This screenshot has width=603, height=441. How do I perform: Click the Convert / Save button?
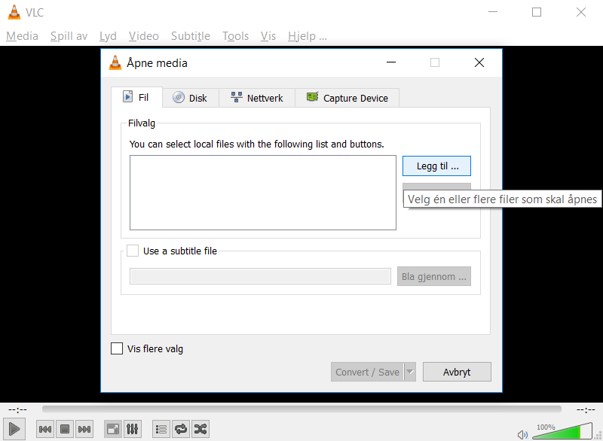click(x=367, y=372)
